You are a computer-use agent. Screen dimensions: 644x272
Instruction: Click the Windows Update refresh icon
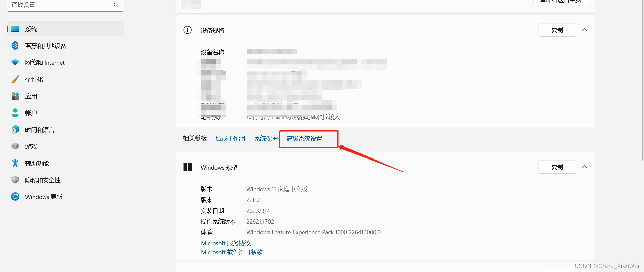(x=15, y=197)
